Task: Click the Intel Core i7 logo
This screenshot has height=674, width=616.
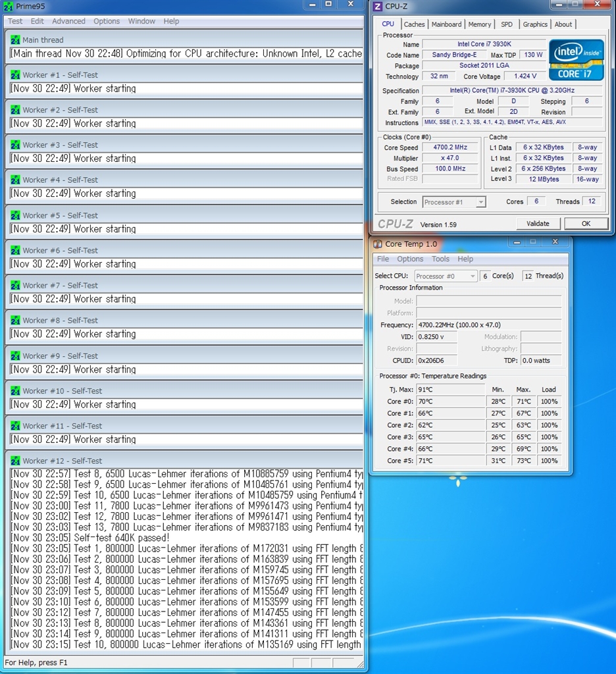Action: click(x=576, y=60)
